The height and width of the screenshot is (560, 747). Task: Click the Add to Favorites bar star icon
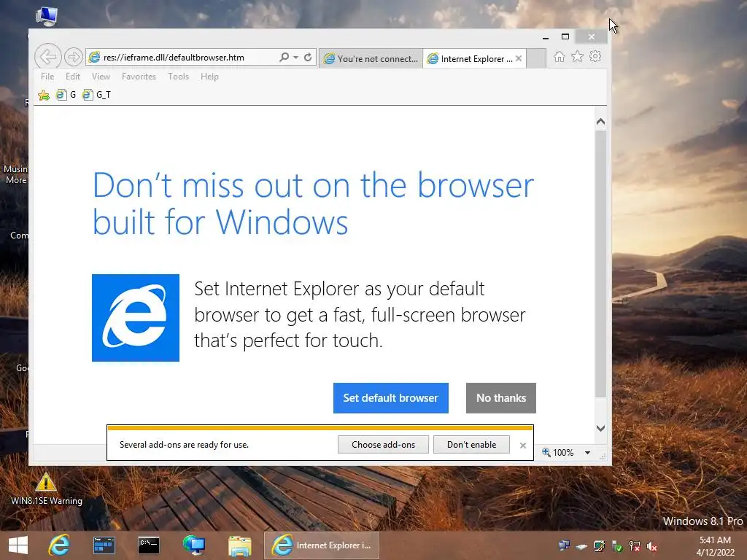[x=44, y=96]
